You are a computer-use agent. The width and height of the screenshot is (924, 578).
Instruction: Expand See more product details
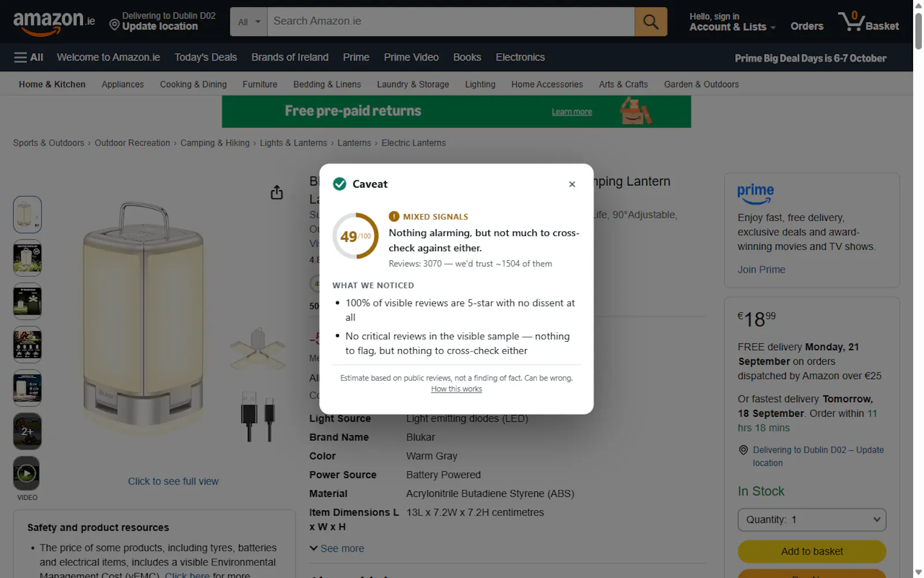pos(337,549)
